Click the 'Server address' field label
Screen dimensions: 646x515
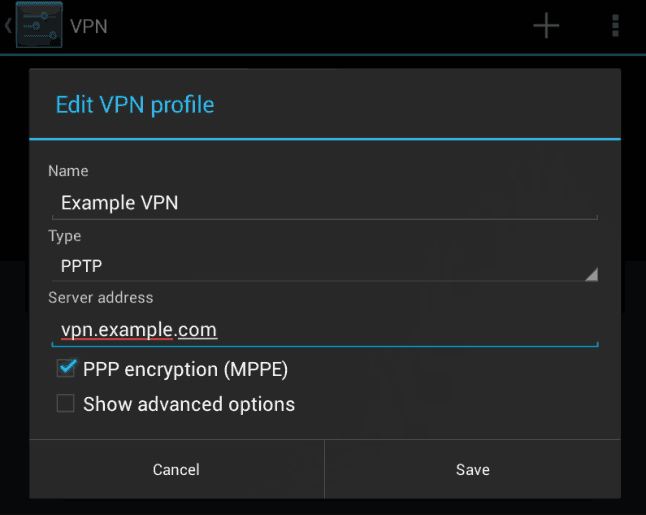click(101, 297)
